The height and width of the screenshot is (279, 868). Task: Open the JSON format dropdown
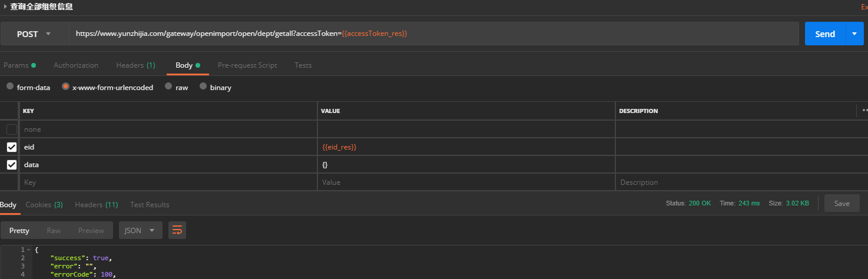pos(140,231)
